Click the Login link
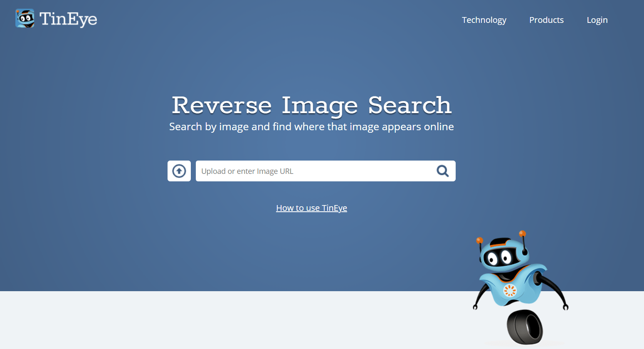The height and width of the screenshot is (349, 644). [x=597, y=20]
